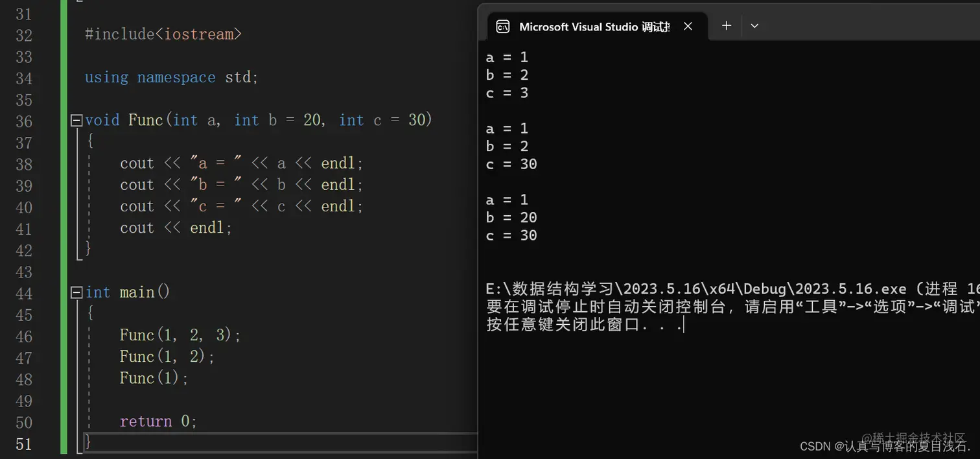Viewport: 980px width, 459px height.
Task: Click line number 44 in the gutter
Action: 23,293
